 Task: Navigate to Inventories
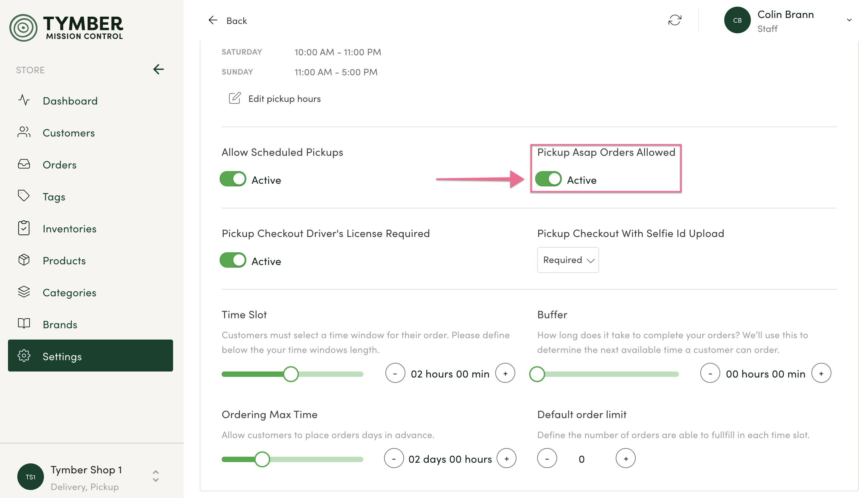click(91, 229)
